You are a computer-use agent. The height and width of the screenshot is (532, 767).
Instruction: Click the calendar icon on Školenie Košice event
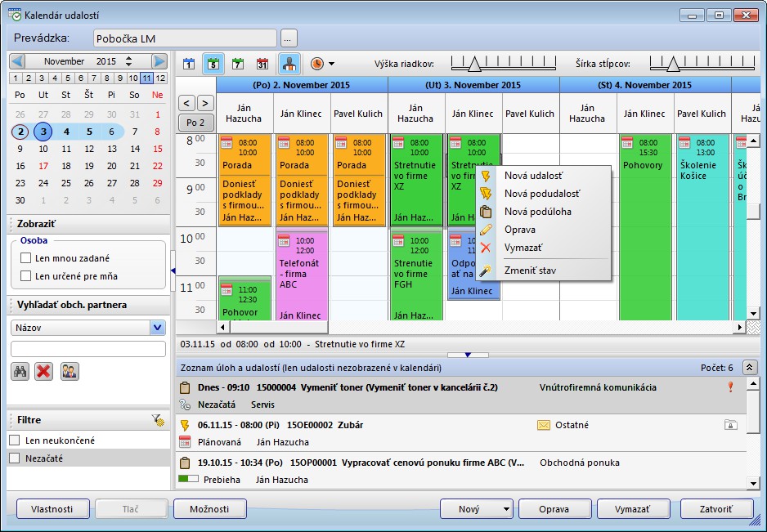click(x=685, y=143)
